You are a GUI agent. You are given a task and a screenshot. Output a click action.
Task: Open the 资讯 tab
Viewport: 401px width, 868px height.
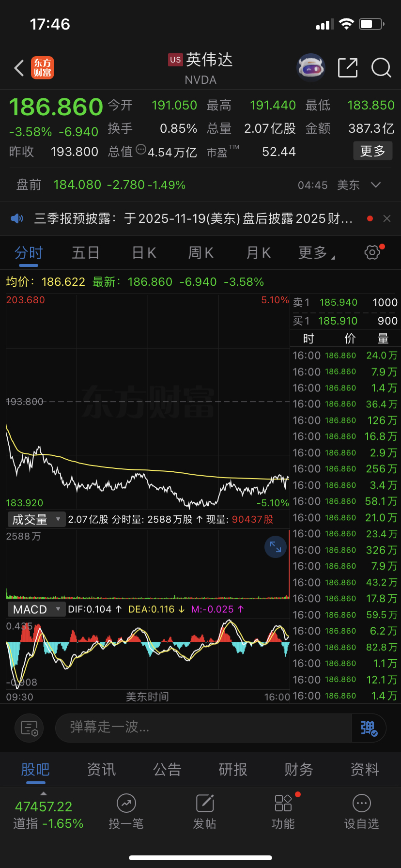pyautogui.click(x=101, y=769)
